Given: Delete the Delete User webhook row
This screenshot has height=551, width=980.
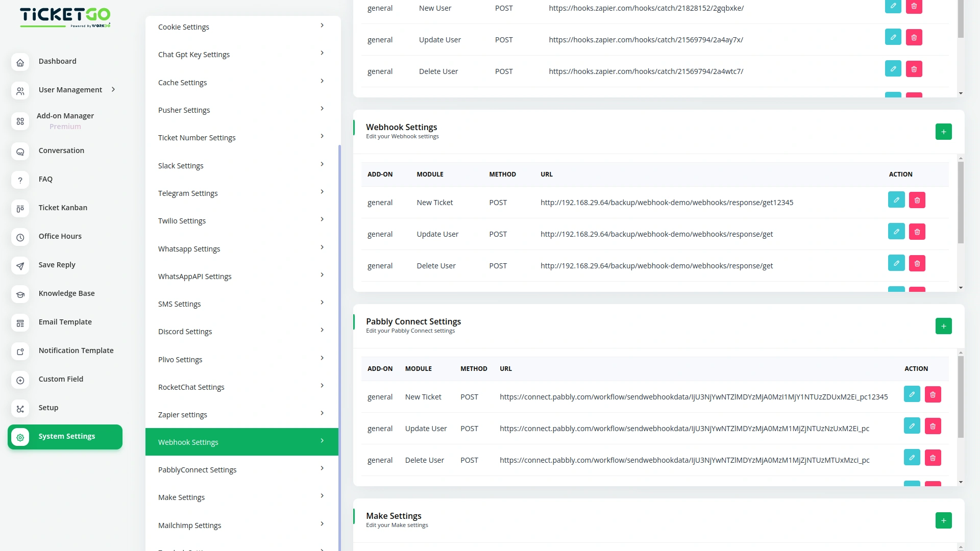Looking at the screenshot, I should point(917,263).
